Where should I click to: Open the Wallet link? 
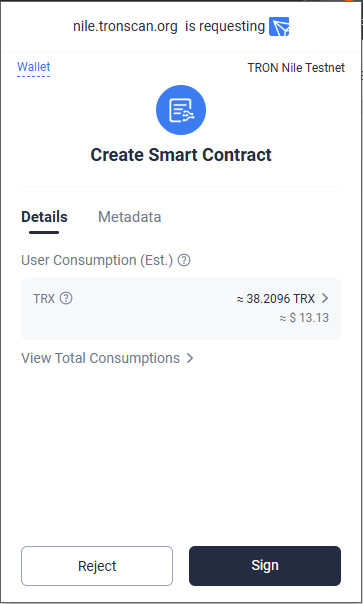[34, 67]
